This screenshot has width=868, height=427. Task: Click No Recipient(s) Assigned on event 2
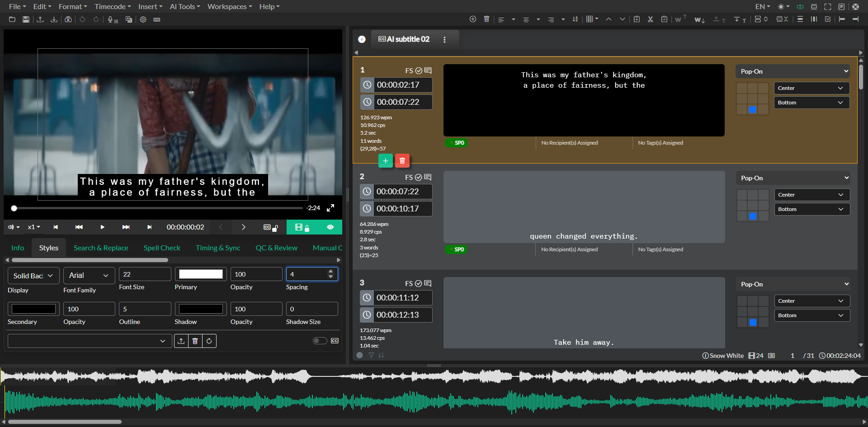tap(569, 249)
